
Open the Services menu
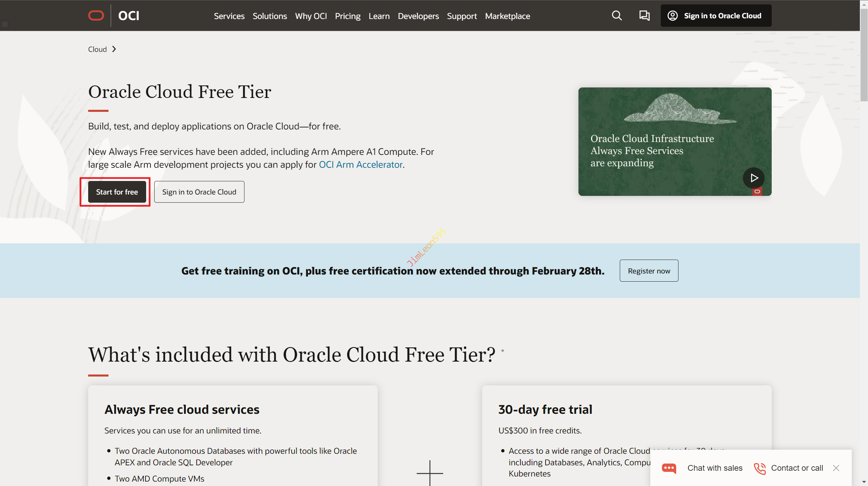(229, 16)
